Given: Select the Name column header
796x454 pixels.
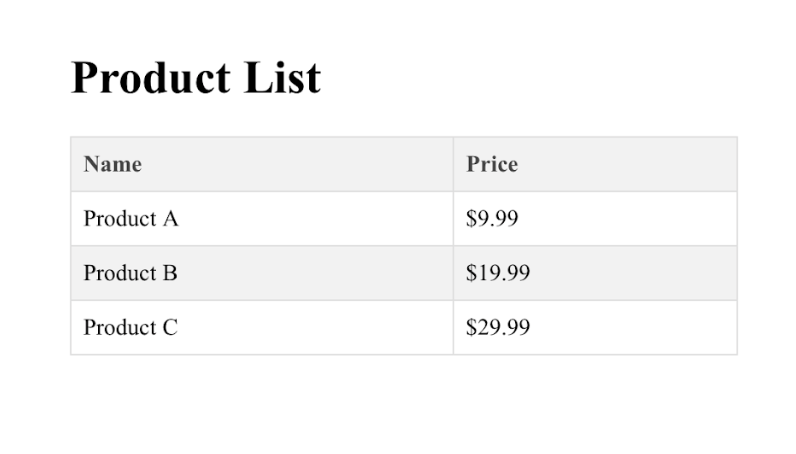Looking at the screenshot, I should (x=112, y=164).
